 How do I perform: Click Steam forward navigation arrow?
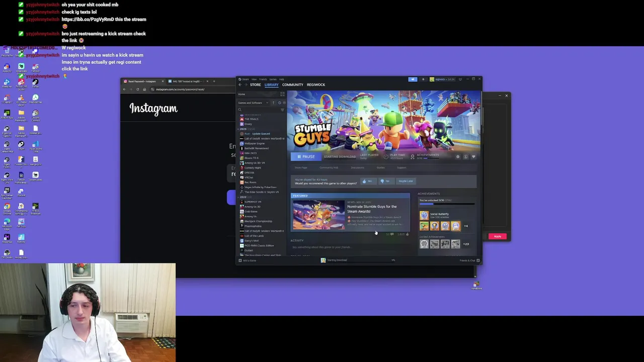pyautogui.click(x=246, y=84)
